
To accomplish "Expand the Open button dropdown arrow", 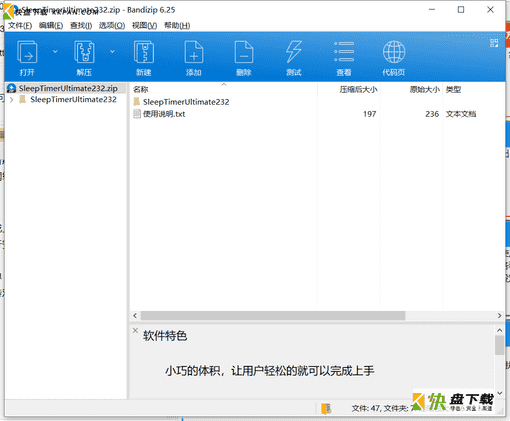I will click(x=55, y=51).
